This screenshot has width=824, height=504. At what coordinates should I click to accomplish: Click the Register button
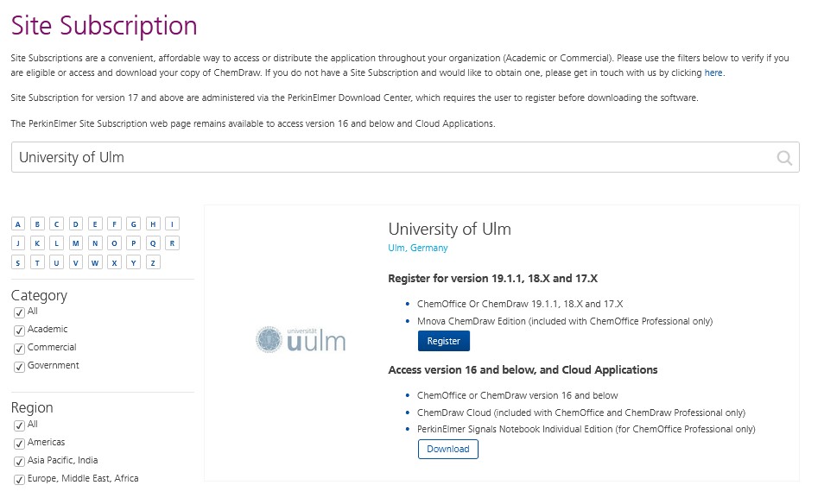[x=444, y=341]
